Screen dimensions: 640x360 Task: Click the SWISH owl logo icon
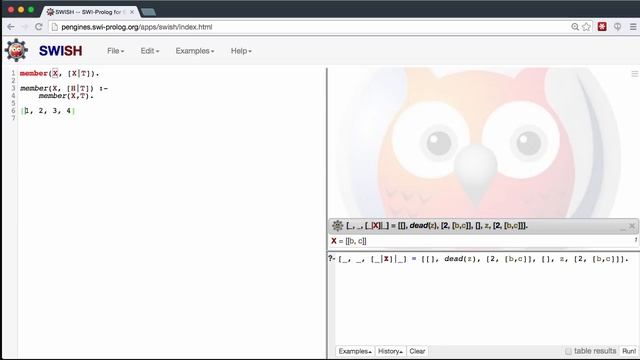16,50
